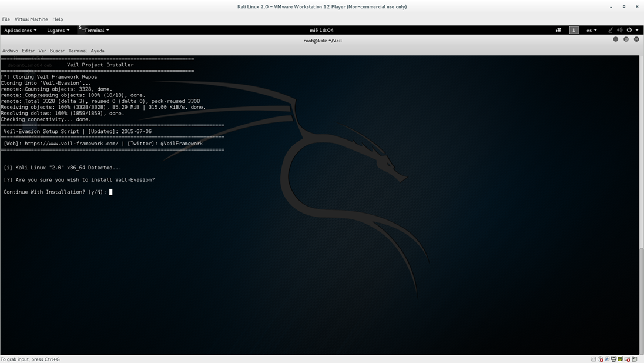Open the workspace 1 indicator
Screen dimensions: 644x363
tap(573, 30)
